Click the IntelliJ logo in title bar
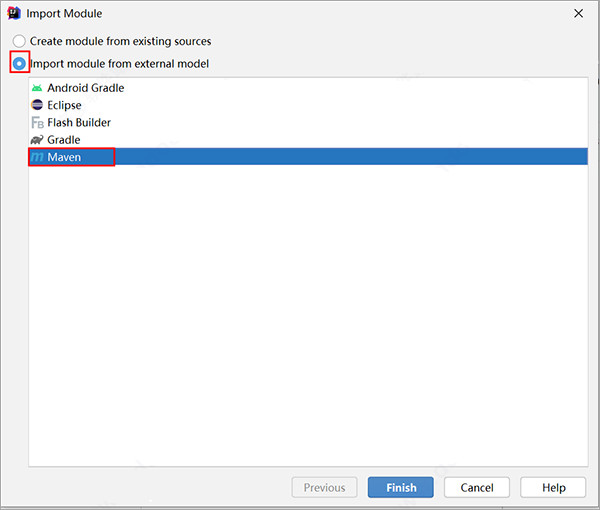This screenshot has height=510, width=600. 16,14
